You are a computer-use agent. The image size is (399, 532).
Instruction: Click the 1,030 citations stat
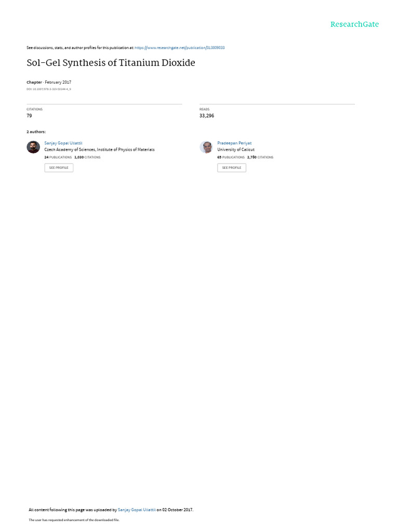87,157
